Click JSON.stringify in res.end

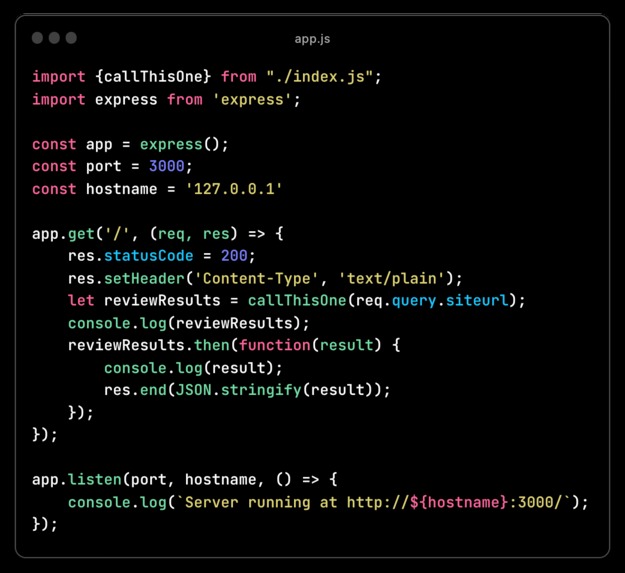(238, 390)
